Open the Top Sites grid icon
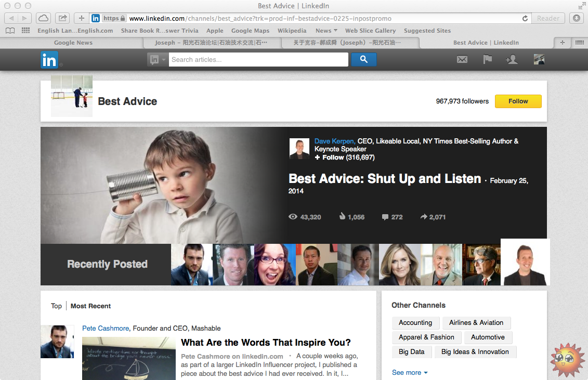The image size is (588, 380). pos(25,31)
